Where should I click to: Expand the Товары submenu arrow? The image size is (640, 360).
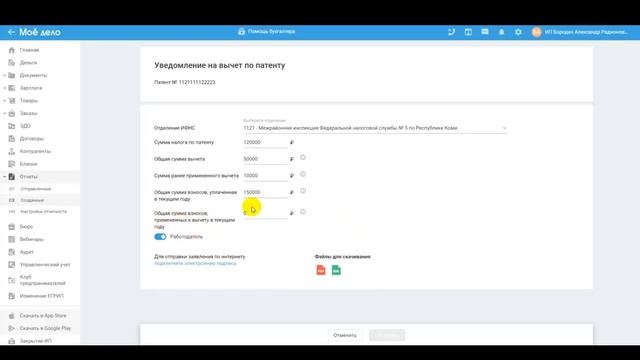pos(4,101)
